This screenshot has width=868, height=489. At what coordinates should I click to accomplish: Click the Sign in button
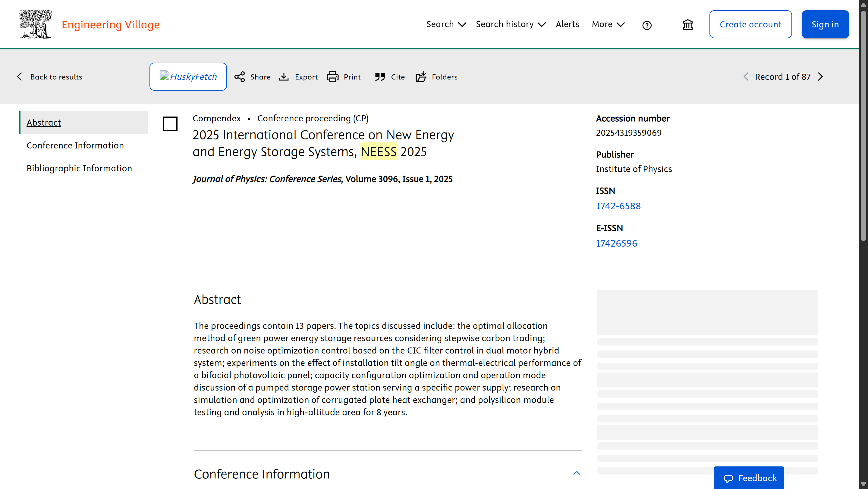click(825, 24)
